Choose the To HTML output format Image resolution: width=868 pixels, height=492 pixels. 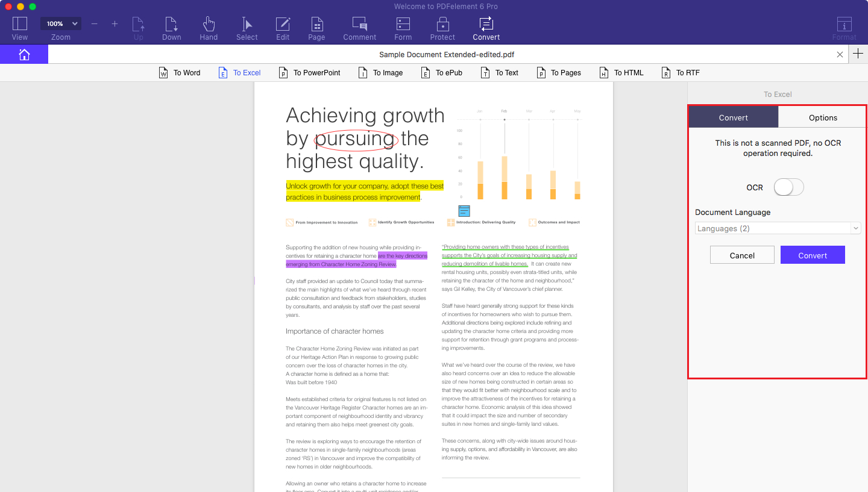click(621, 72)
